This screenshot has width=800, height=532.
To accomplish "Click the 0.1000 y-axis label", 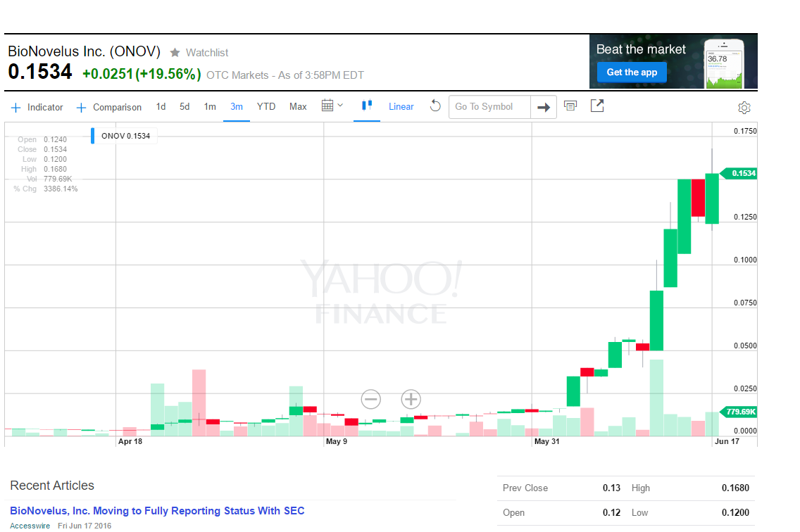I will [x=745, y=260].
